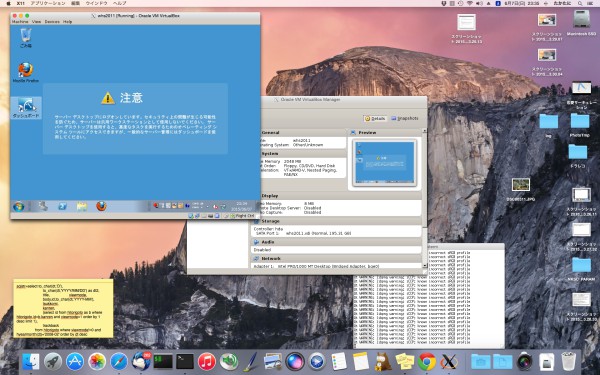Click scroll-down arrow in VirtualBox Manager details
This screenshot has height=375, width=600.
pyautogui.click(x=424, y=265)
